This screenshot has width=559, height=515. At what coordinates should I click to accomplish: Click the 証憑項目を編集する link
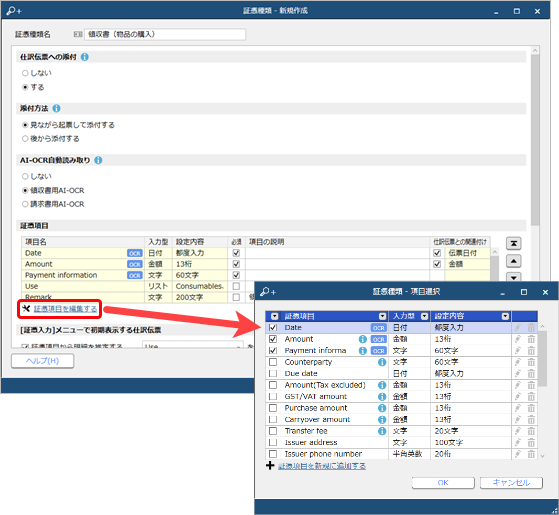pyautogui.click(x=65, y=309)
